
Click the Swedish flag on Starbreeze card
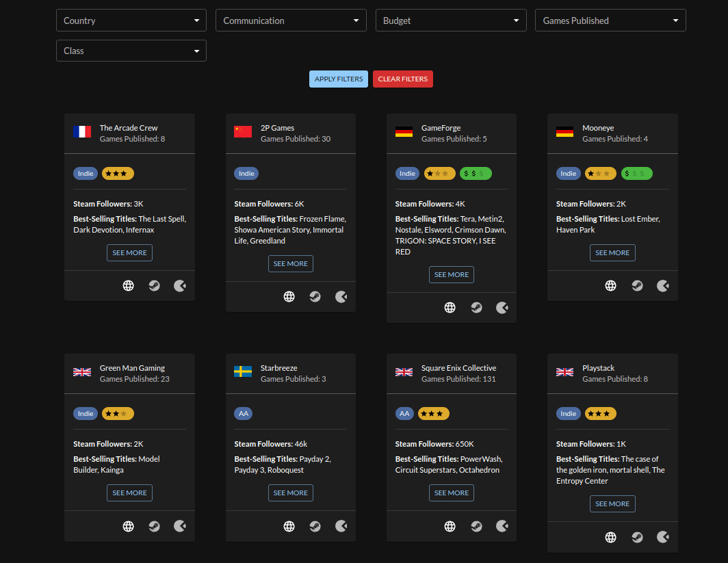click(x=243, y=371)
